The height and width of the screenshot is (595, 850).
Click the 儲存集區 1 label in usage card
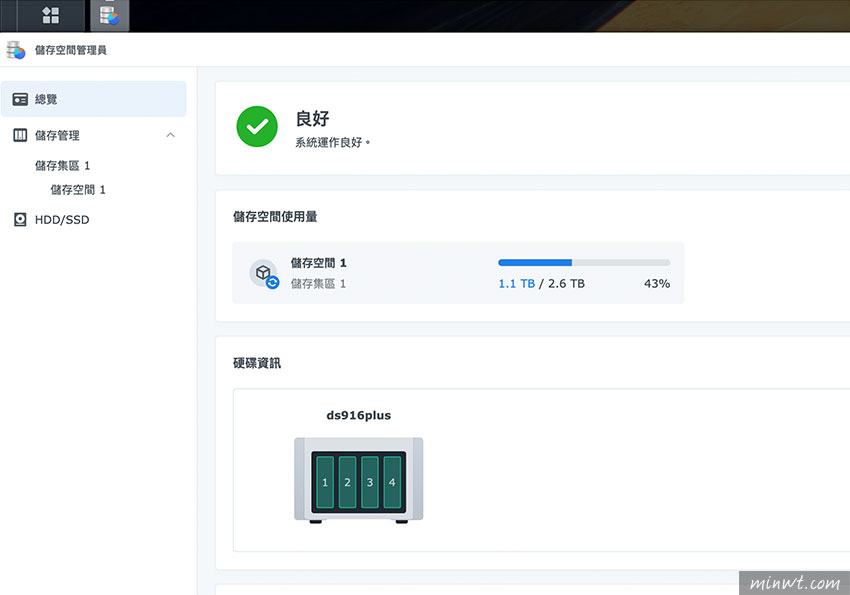coord(318,283)
